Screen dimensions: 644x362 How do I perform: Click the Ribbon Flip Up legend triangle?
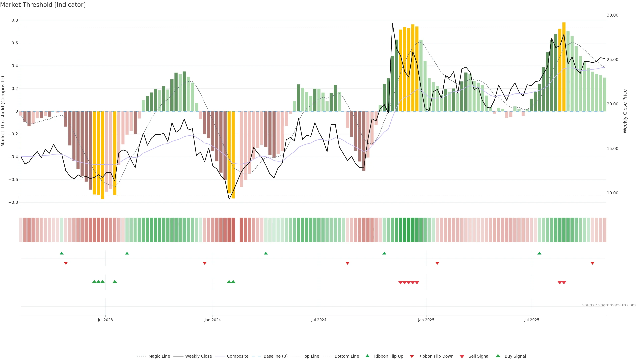[x=367, y=356]
